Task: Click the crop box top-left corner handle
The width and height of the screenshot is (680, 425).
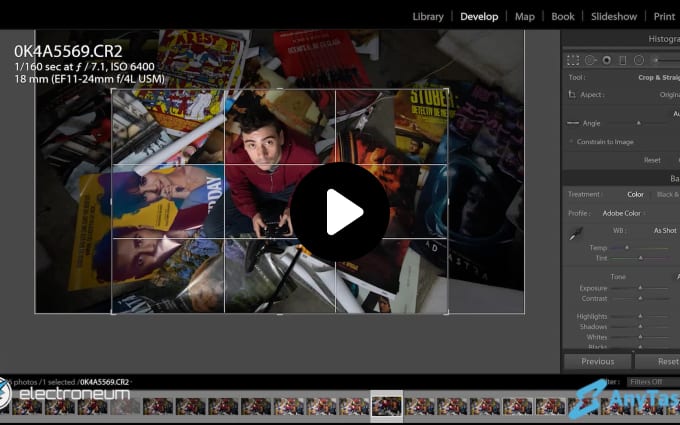Action: [x=112, y=89]
